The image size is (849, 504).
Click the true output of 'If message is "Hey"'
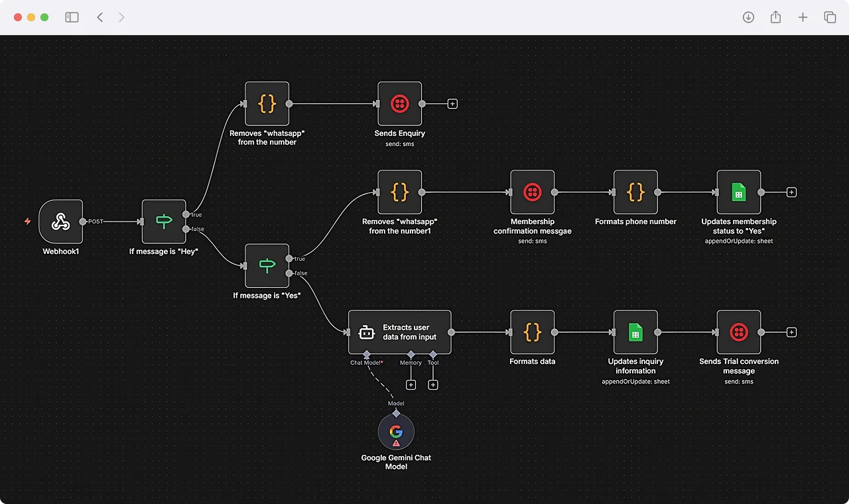pos(186,214)
